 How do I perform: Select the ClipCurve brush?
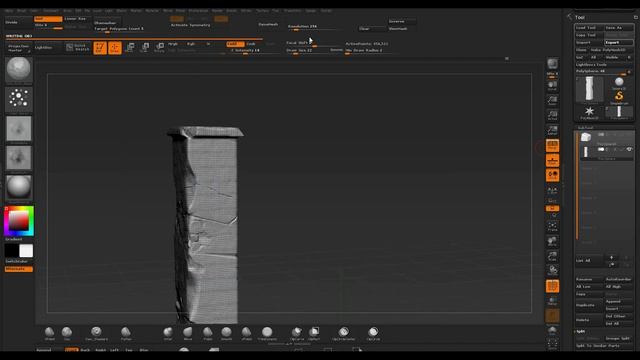point(297,333)
